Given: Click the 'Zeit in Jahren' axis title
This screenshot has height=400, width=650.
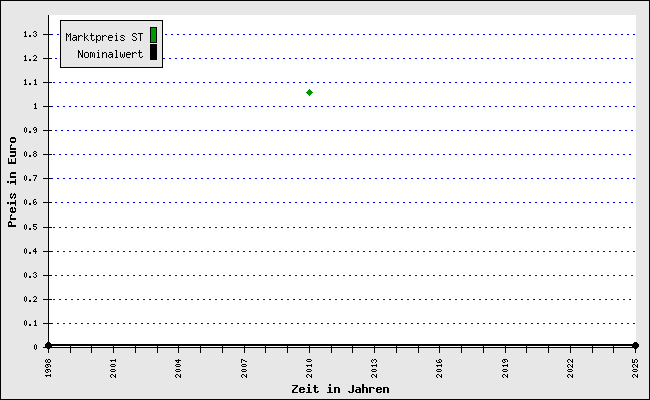Looking at the screenshot, I should [x=340, y=388].
